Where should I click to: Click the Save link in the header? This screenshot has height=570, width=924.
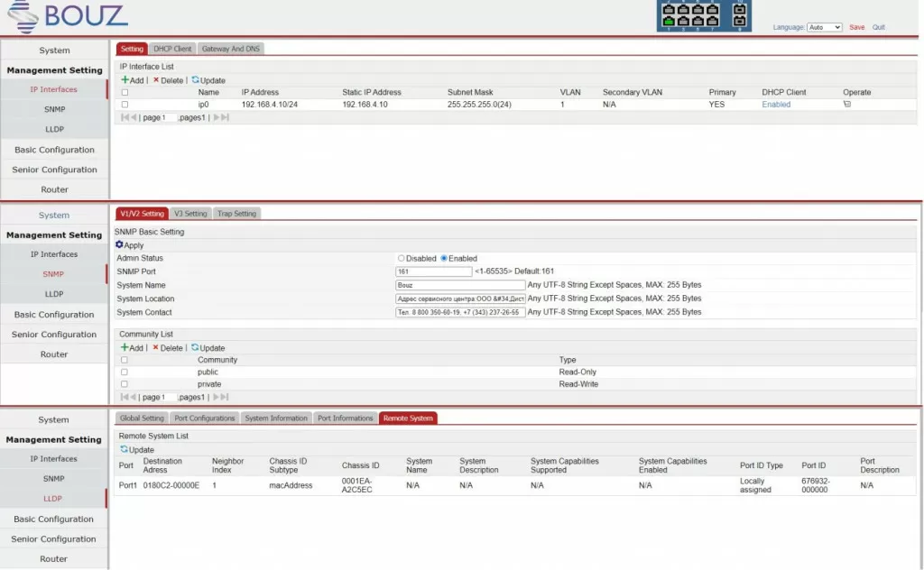[857, 27]
